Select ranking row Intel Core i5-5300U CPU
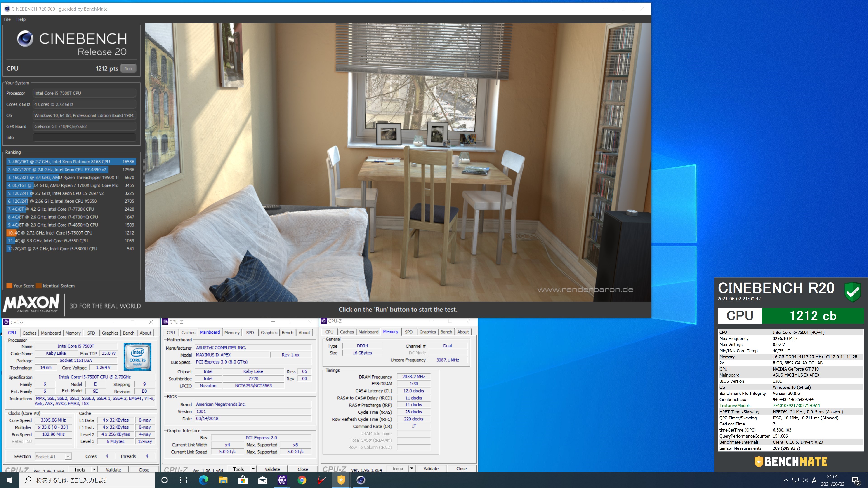The image size is (868, 488). [71, 249]
